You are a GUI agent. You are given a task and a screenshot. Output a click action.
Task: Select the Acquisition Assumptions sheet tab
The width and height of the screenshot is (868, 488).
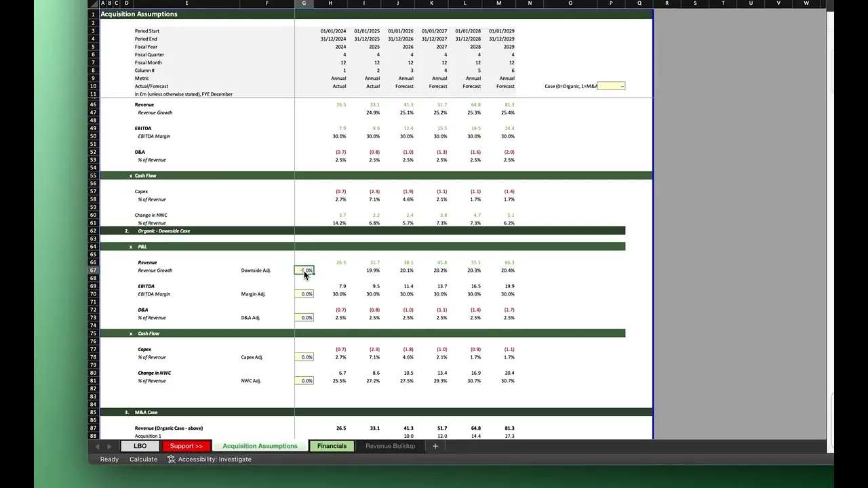click(x=260, y=446)
